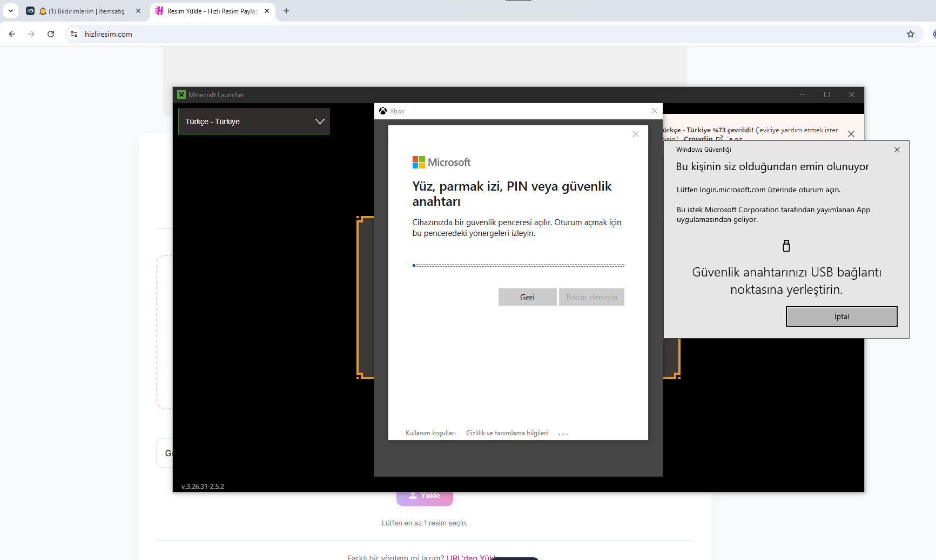Click the browser forward arrow
Screen dimensions: 936x560
[31, 34]
